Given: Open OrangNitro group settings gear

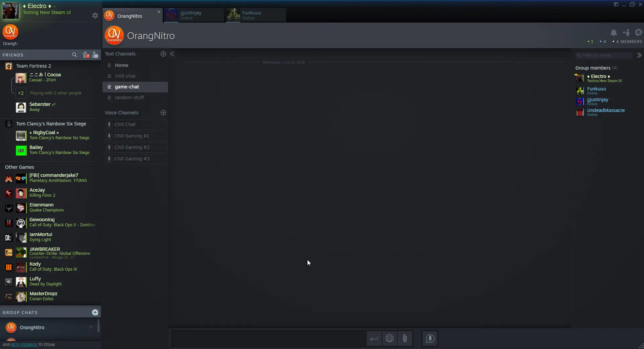Looking at the screenshot, I should [x=639, y=32].
